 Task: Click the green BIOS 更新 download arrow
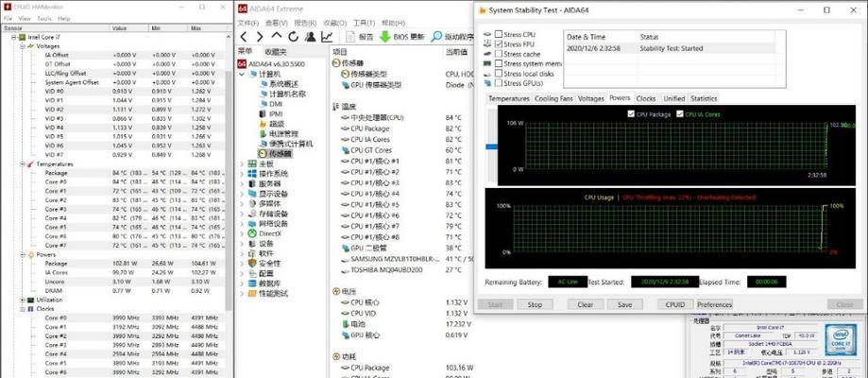click(x=384, y=37)
